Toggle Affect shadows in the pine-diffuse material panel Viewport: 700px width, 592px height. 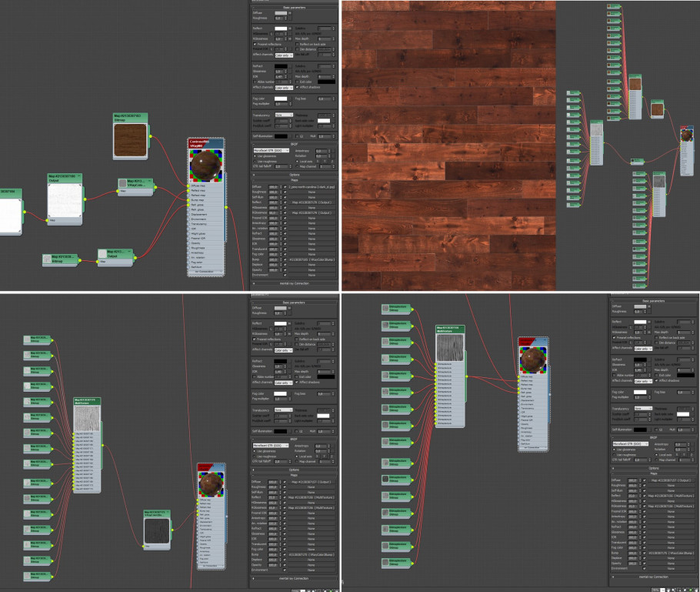298,87
